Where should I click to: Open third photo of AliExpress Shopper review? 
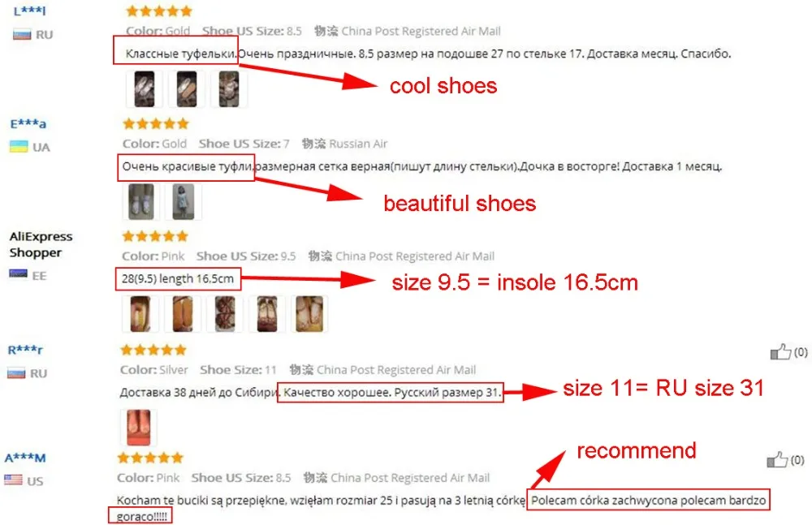(x=225, y=314)
